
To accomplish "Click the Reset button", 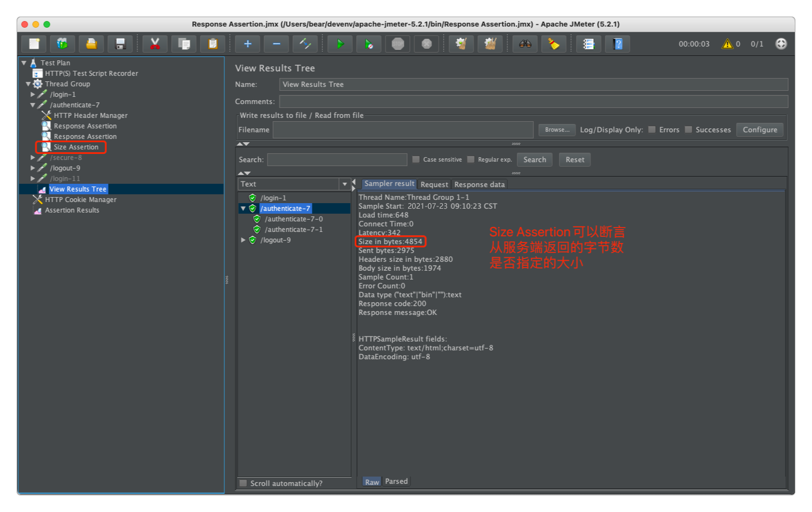I will point(575,159).
